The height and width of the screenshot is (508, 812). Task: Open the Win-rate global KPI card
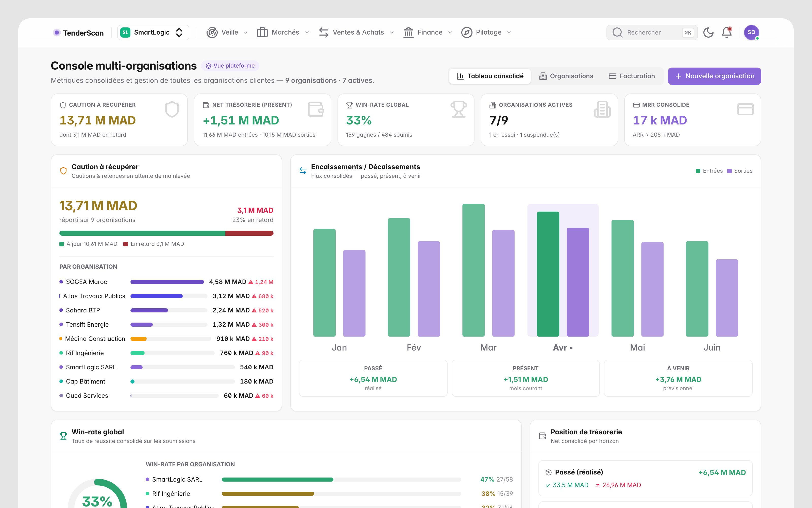pyautogui.click(x=406, y=120)
